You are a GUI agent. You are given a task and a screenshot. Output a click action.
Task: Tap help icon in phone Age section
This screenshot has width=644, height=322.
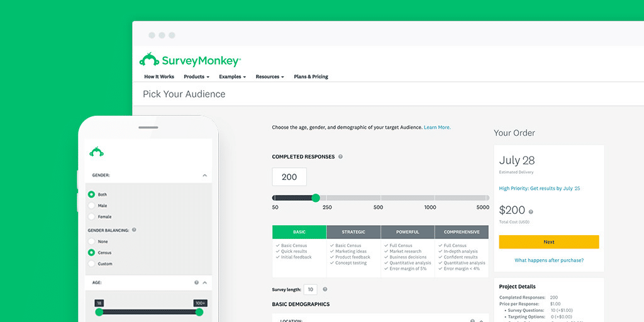(196, 282)
